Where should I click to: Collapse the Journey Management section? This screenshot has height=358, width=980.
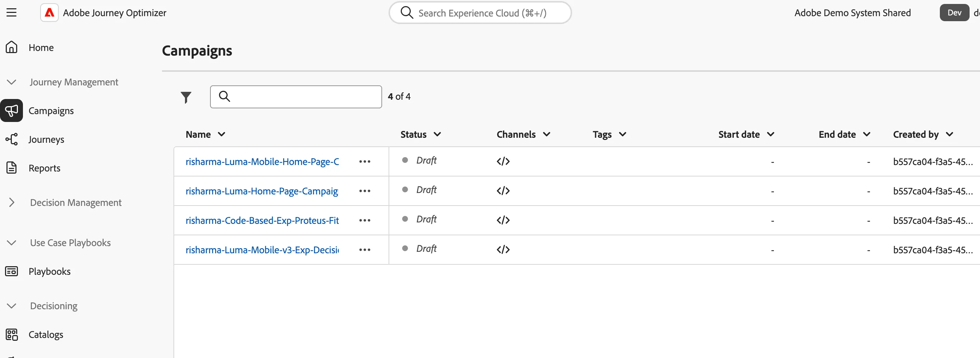11,82
